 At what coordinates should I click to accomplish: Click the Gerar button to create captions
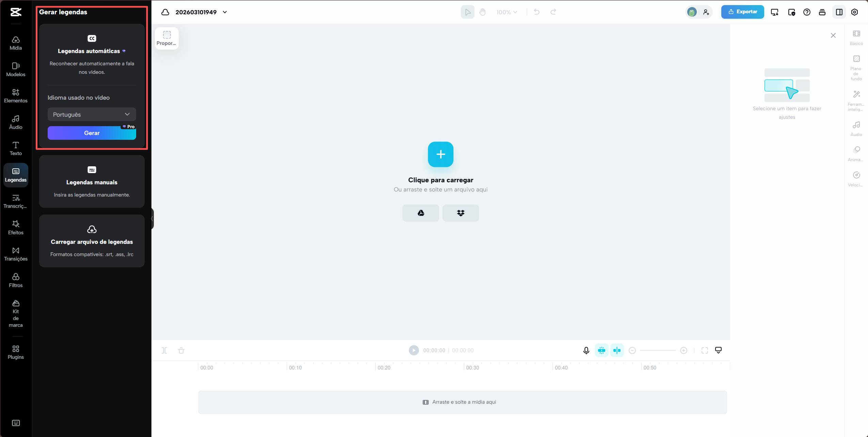[92, 133]
